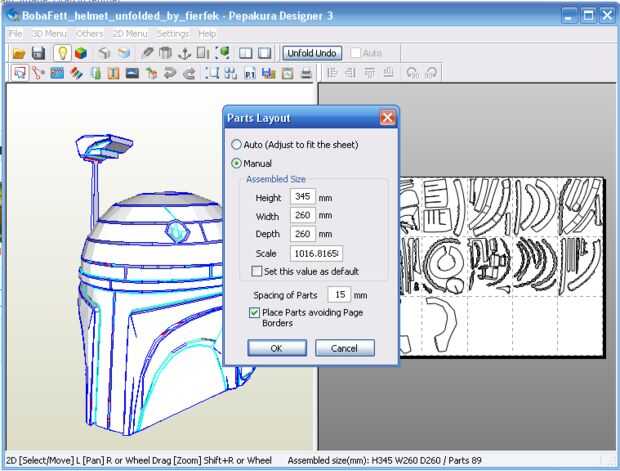Click the orange flaps icon

[113, 73]
